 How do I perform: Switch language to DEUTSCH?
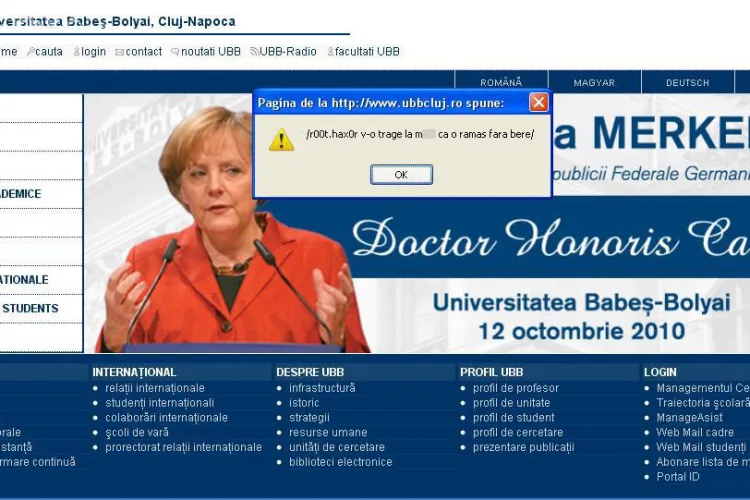pos(687,82)
